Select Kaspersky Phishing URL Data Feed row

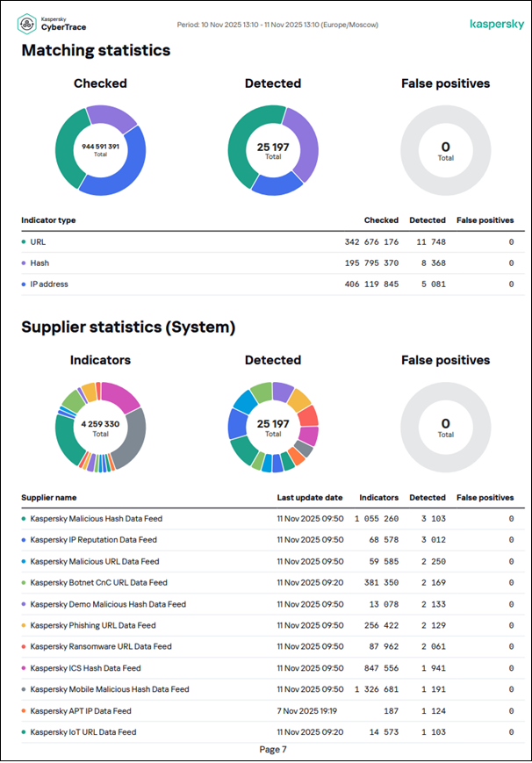[x=273, y=626]
